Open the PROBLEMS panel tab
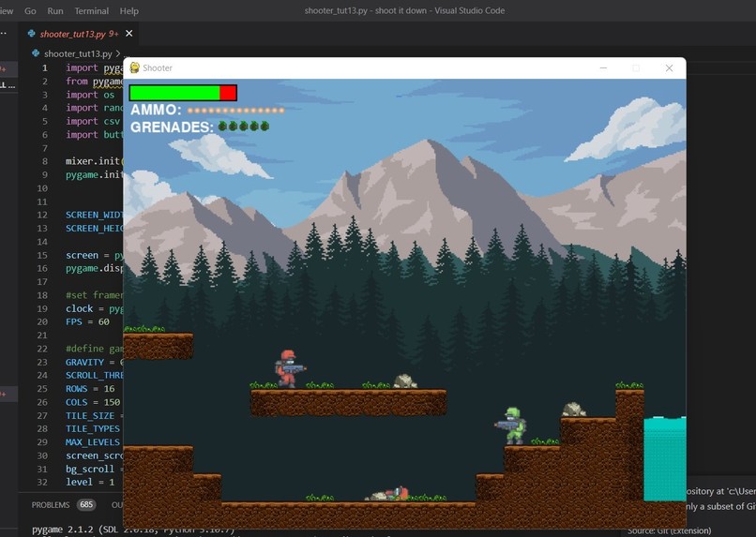This screenshot has height=537, width=756. coord(51,505)
